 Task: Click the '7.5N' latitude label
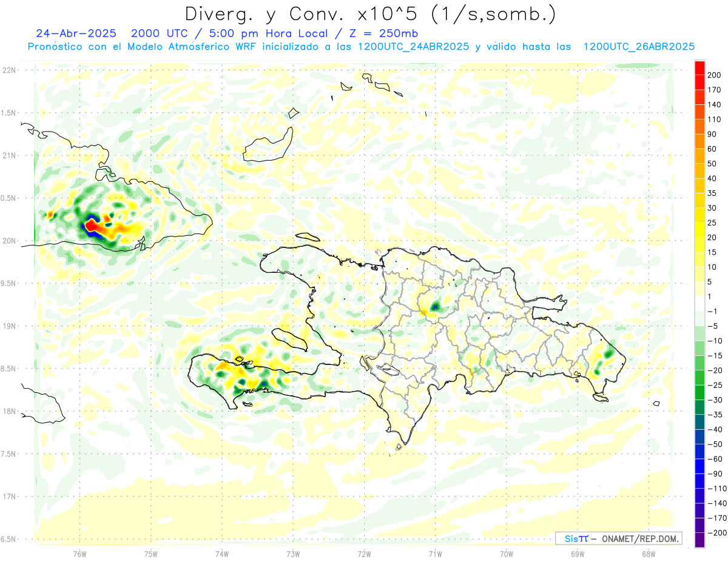click(x=9, y=454)
